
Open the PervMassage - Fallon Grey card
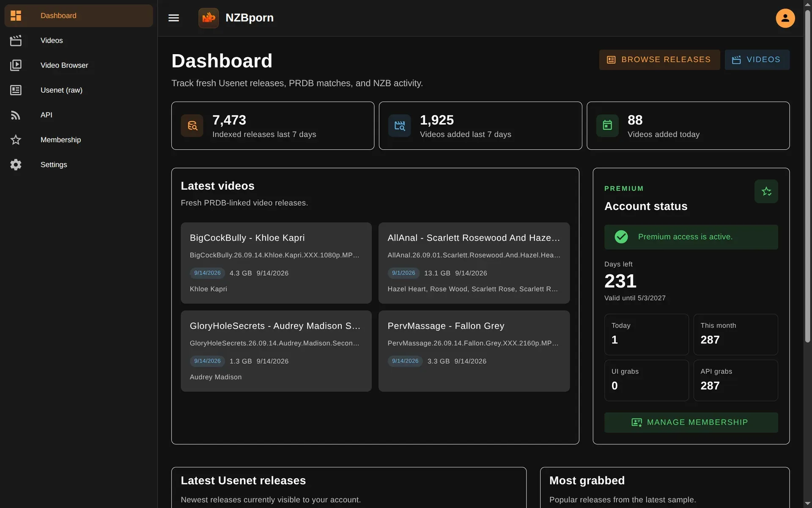coord(474,351)
